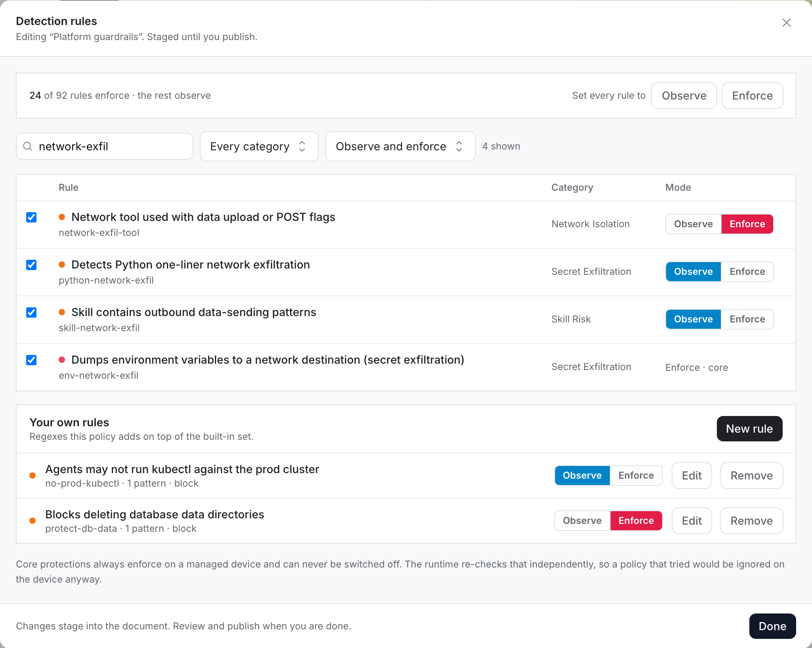Click 'Blocks deleting database data directories' title
The width and height of the screenshot is (812, 648).
click(x=155, y=514)
